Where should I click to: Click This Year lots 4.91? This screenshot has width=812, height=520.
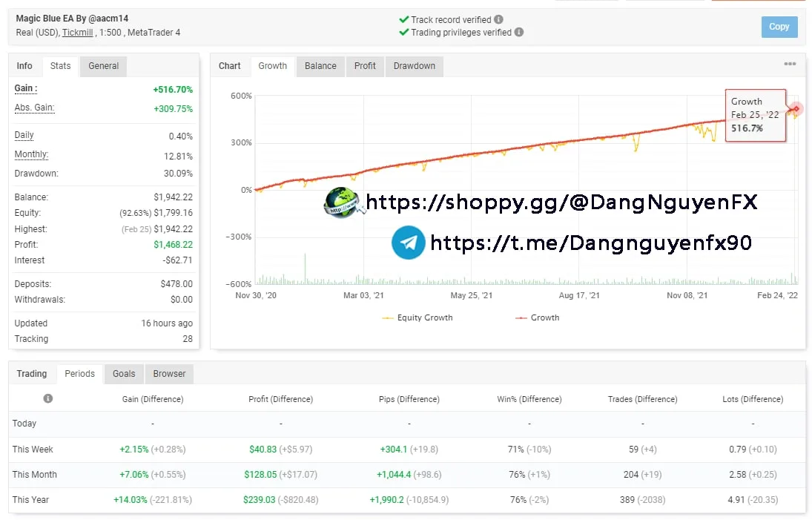(x=736, y=500)
